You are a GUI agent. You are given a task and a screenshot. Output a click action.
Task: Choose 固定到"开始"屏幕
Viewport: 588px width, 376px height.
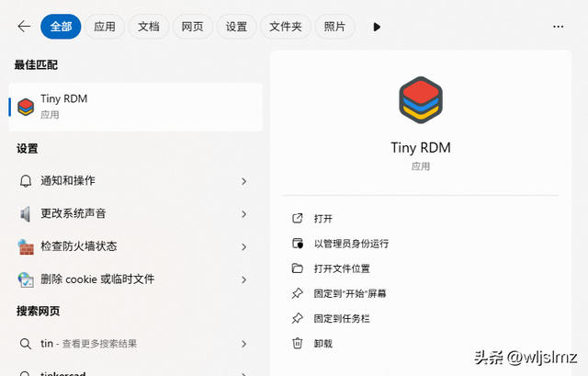pyautogui.click(x=350, y=293)
